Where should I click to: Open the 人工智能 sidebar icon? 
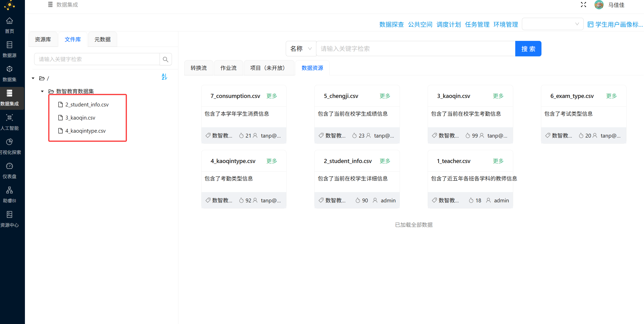coord(10,118)
